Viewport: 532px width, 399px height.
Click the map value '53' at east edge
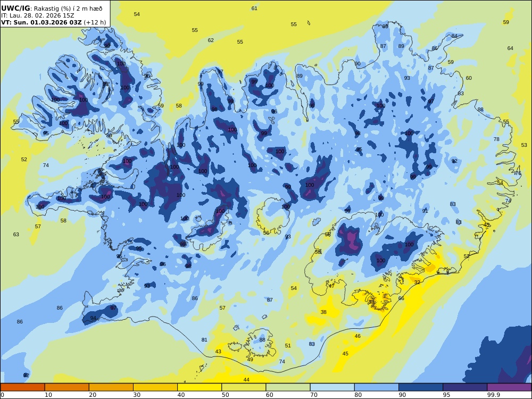[524, 145]
